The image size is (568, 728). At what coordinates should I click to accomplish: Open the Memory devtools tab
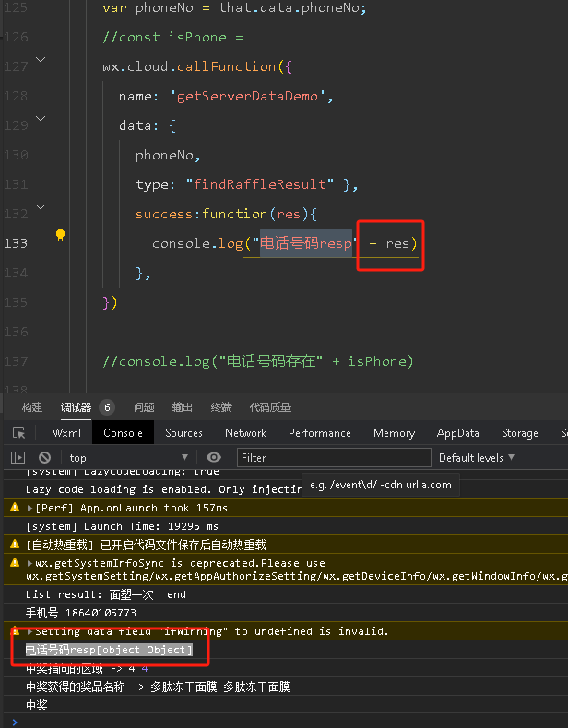394,433
